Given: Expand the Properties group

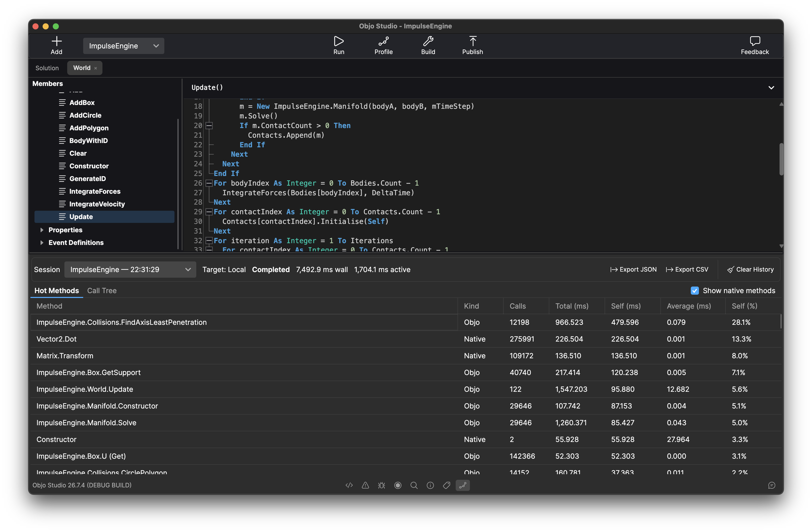Looking at the screenshot, I should click(x=42, y=230).
